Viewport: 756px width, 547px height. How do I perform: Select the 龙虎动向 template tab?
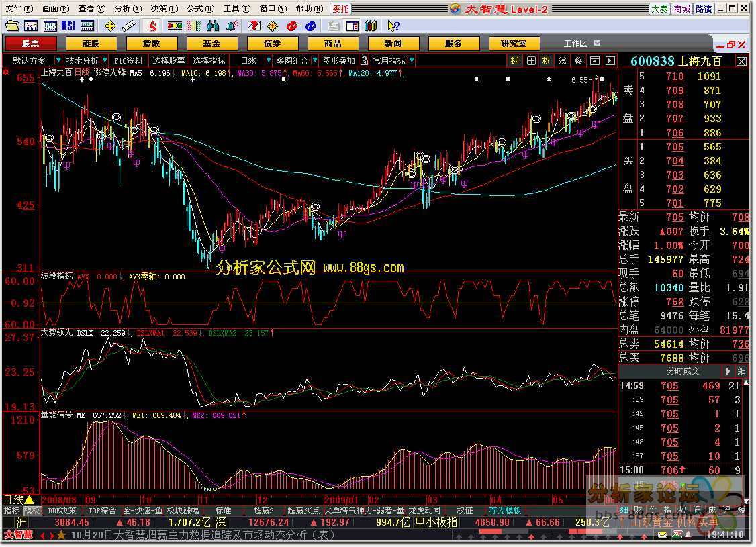tap(425, 511)
